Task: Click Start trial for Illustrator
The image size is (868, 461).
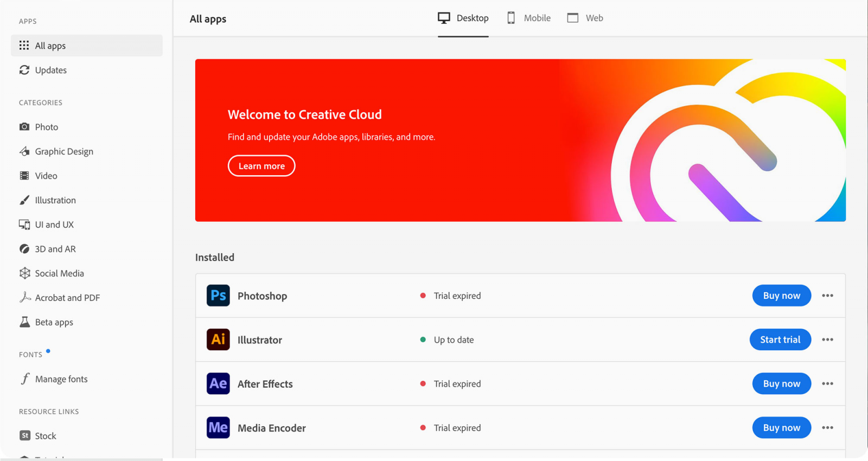Action: tap(780, 340)
